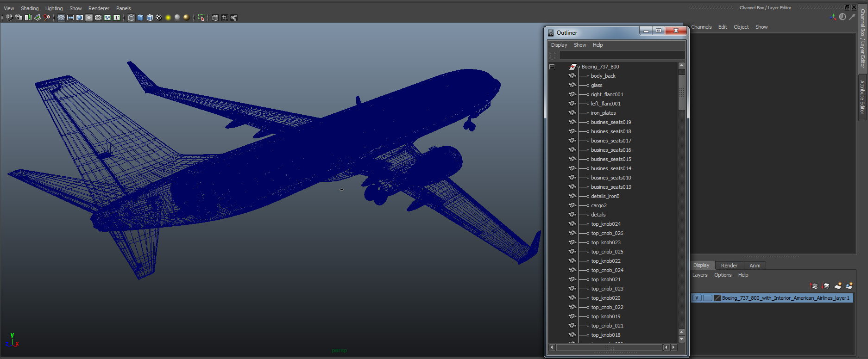868x359 pixels.
Task: Click the Outliner horizontal scroll left arrow
Action: (x=552, y=347)
